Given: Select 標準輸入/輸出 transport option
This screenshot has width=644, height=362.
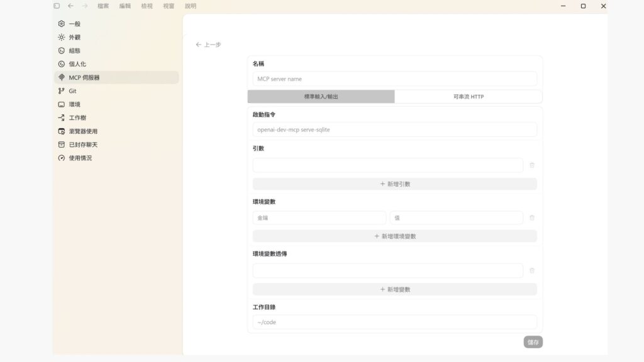Looking at the screenshot, I should click(321, 97).
